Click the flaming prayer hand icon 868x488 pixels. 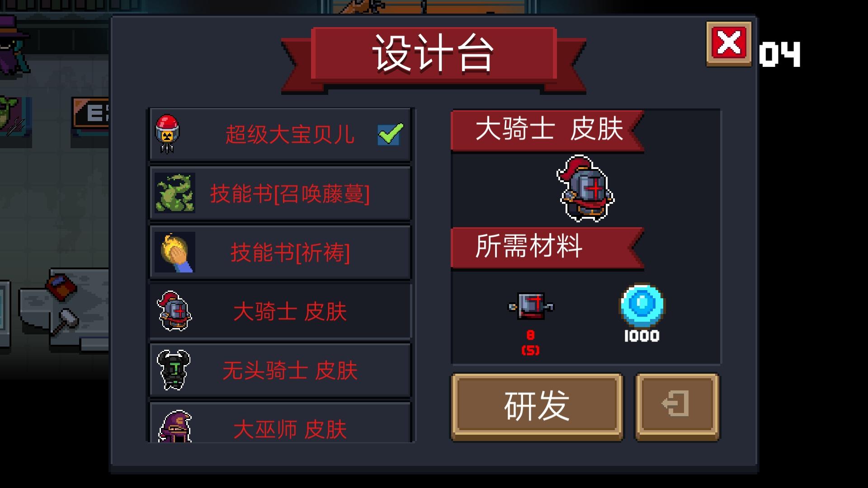click(x=175, y=252)
